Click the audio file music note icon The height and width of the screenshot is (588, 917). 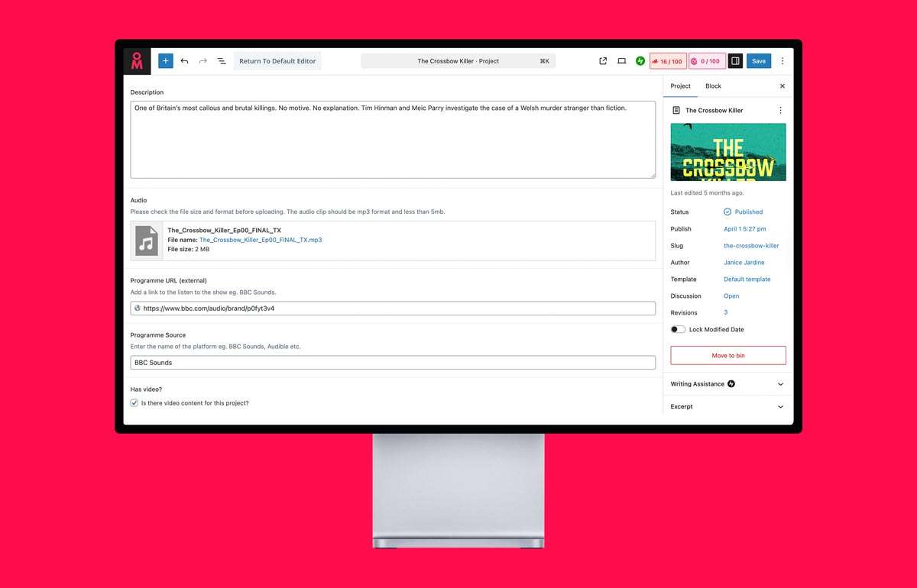[x=147, y=241]
